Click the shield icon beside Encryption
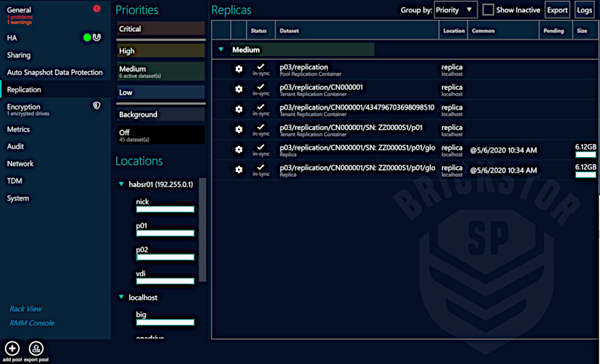Image resolution: width=600 pixels, height=364 pixels. (x=97, y=106)
